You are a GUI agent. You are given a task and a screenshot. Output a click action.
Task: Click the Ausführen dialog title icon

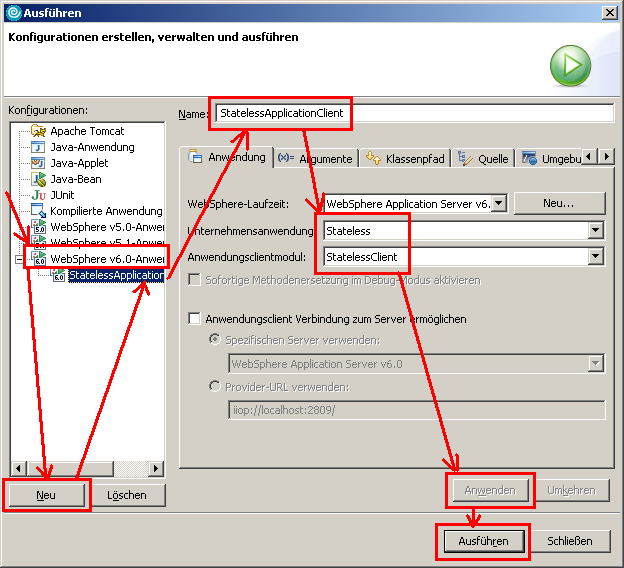14,13
